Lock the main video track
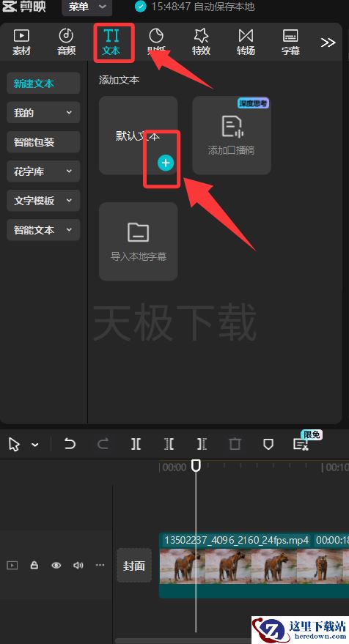 34,565
